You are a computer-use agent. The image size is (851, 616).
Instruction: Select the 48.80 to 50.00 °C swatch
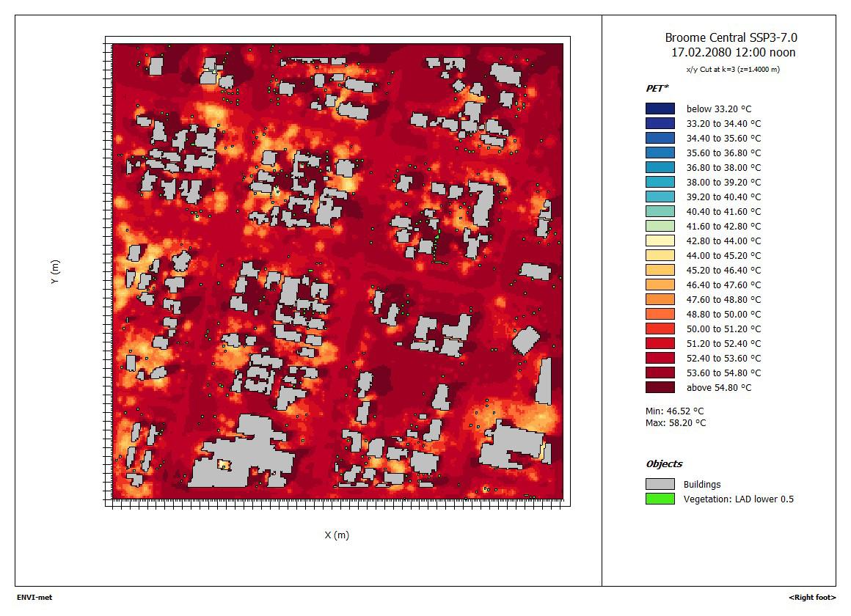(660, 314)
